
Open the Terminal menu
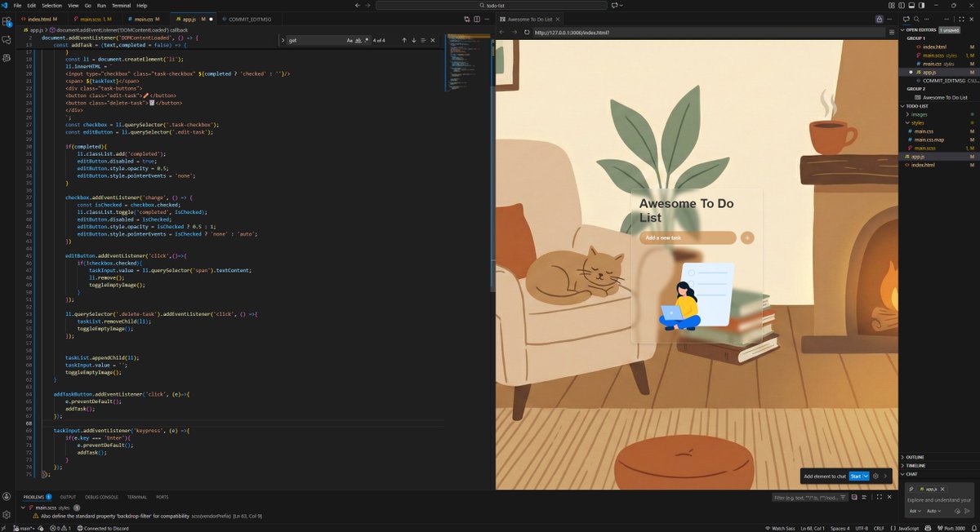(120, 5)
